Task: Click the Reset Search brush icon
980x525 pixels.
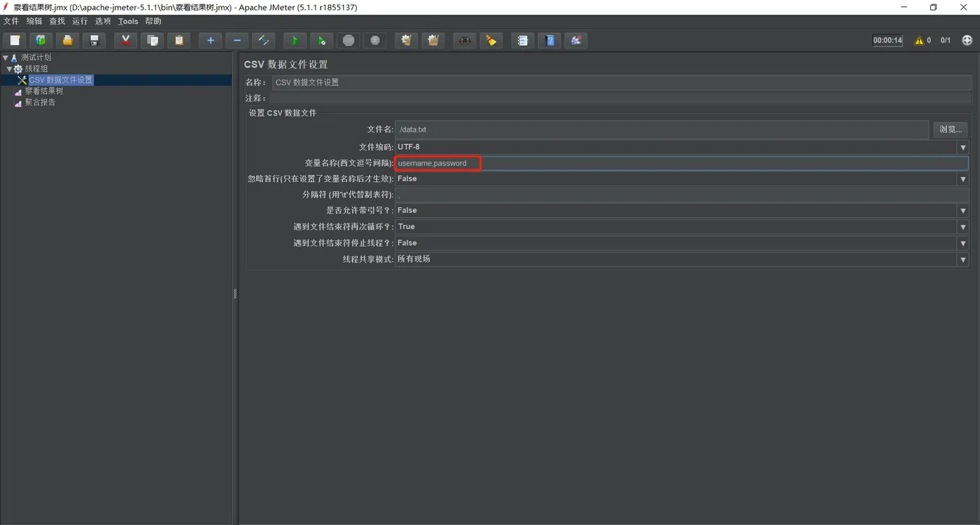Action: (x=491, y=41)
